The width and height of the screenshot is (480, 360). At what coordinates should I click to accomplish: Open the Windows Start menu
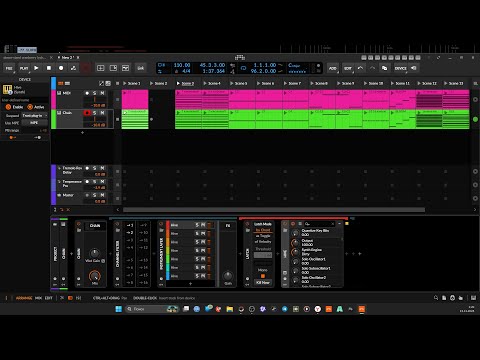[x=118, y=309]
